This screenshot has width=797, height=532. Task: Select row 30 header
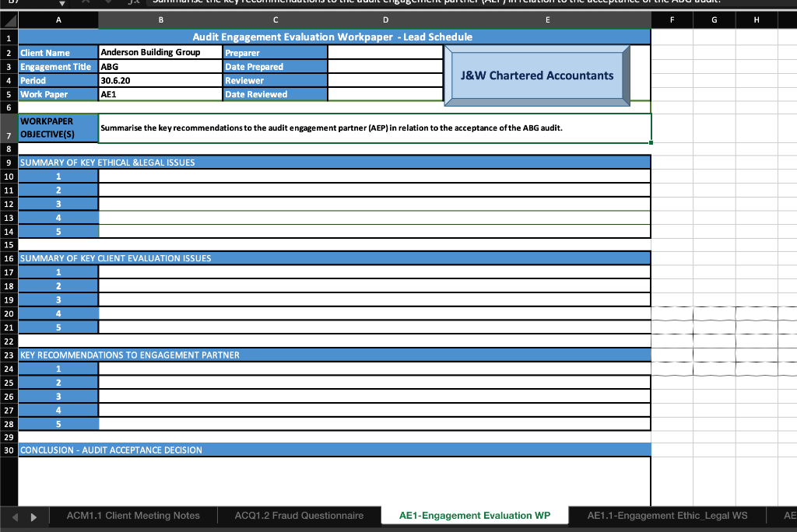pyautogui.click(x=9, y=450)
